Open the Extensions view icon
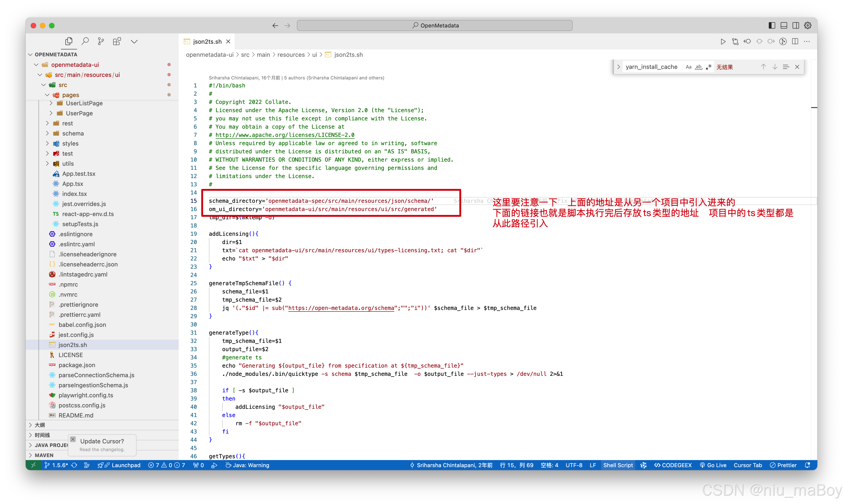 coord(117,41)
